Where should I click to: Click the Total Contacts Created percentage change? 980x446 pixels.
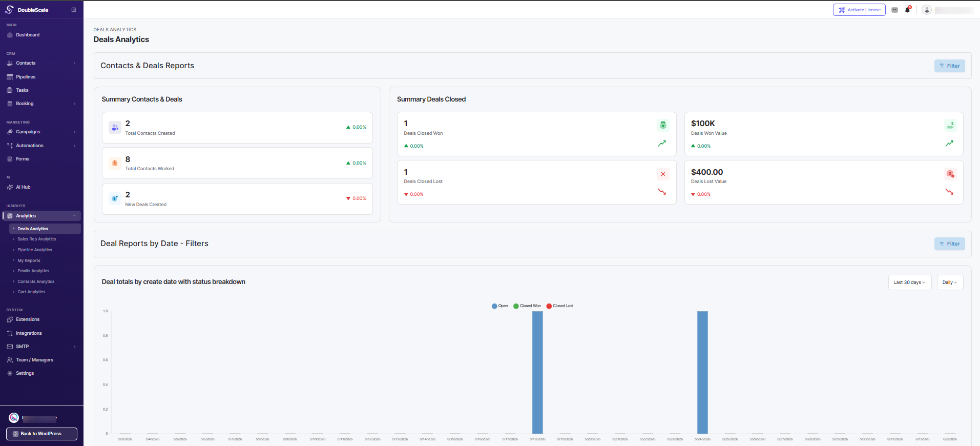coord(356,127)
